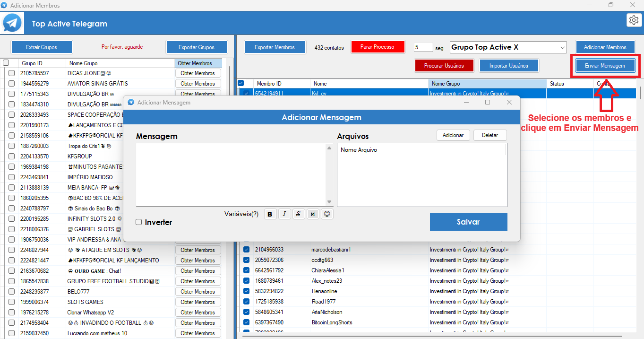
Task: Select group name Lucrando com matheus 10
Action: tap(97, 333)
